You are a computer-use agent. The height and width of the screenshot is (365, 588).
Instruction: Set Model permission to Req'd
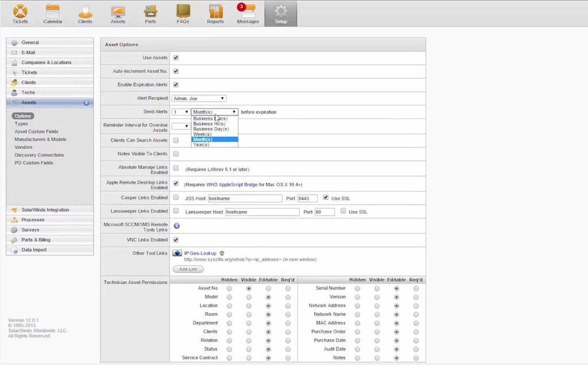pyautogui.click(x=288, y=297)
